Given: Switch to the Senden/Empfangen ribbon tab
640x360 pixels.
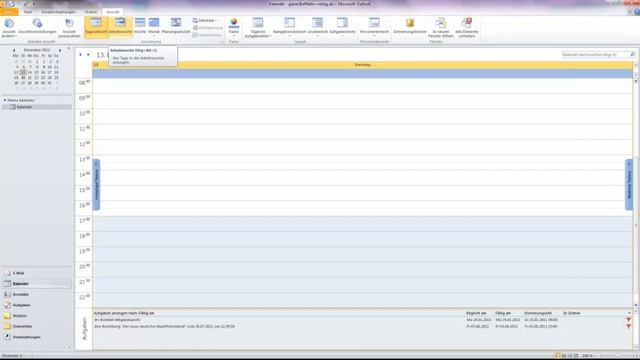Looking at the screenshot, I should pos(58,12).
